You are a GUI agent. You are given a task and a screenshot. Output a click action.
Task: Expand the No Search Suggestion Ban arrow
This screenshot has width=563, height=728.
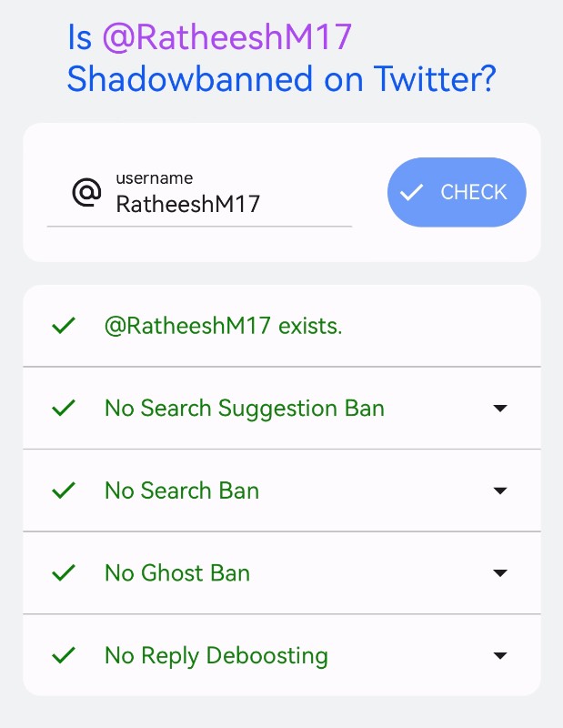[x=500, y=408]
